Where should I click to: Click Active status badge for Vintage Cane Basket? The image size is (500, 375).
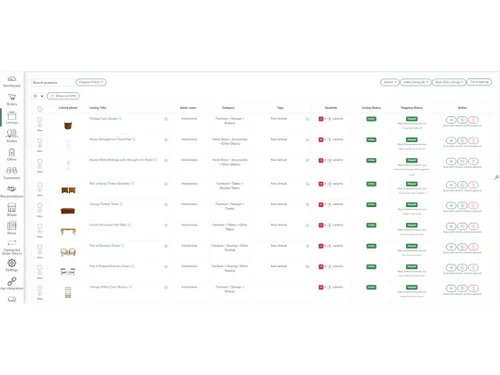(371, 119)
